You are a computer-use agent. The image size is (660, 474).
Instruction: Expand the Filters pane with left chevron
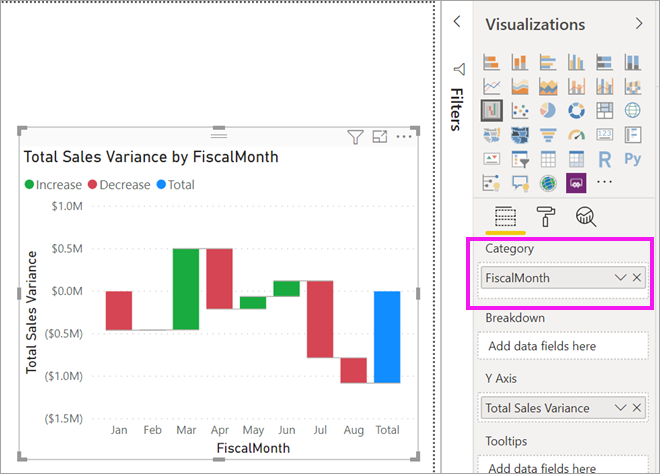(457, 21)
